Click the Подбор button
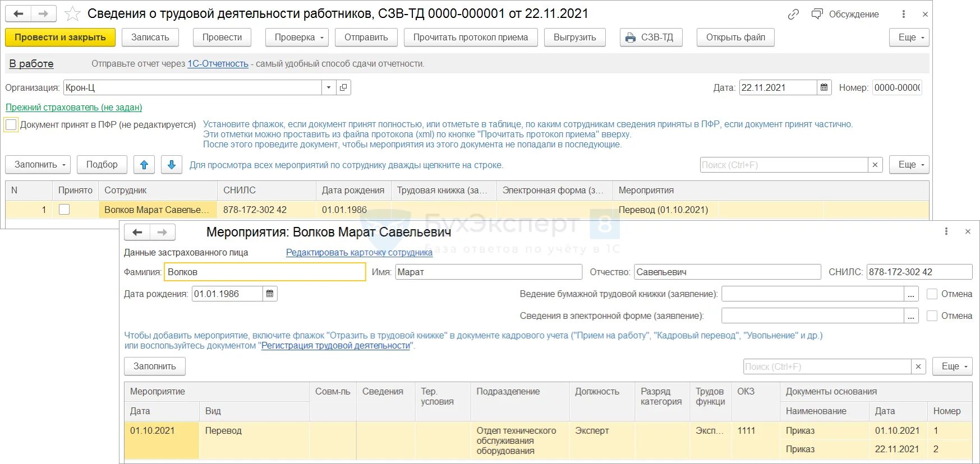 click(102, 165)
